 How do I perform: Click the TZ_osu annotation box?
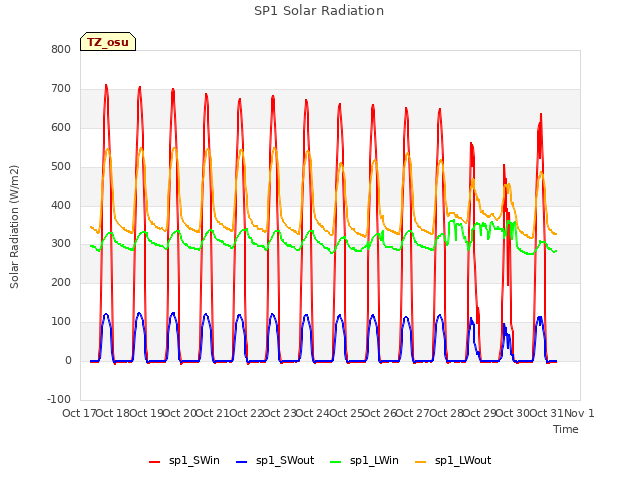pyautogui.click(x=108, y=42)
